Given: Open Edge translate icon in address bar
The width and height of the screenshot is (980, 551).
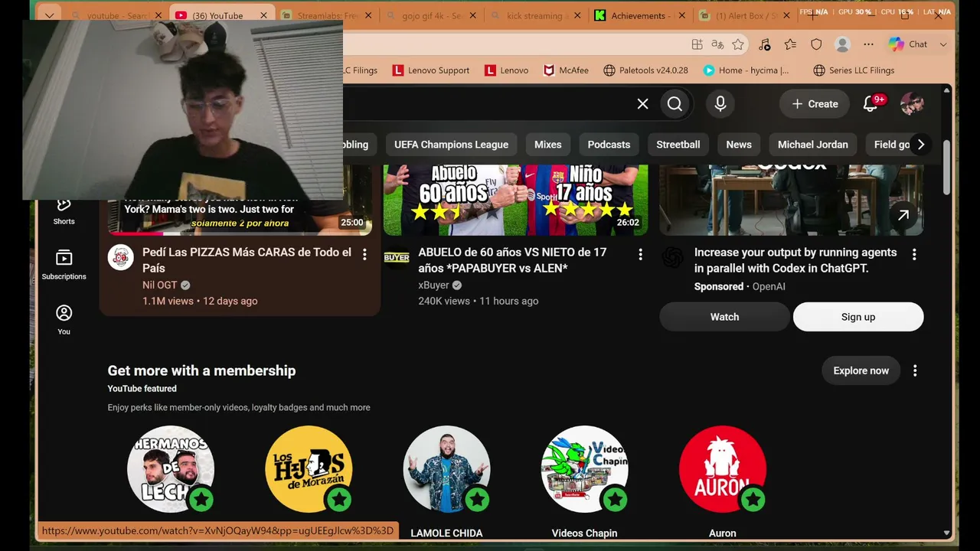Looking at the screenshot, I should (x=718, y=44).
